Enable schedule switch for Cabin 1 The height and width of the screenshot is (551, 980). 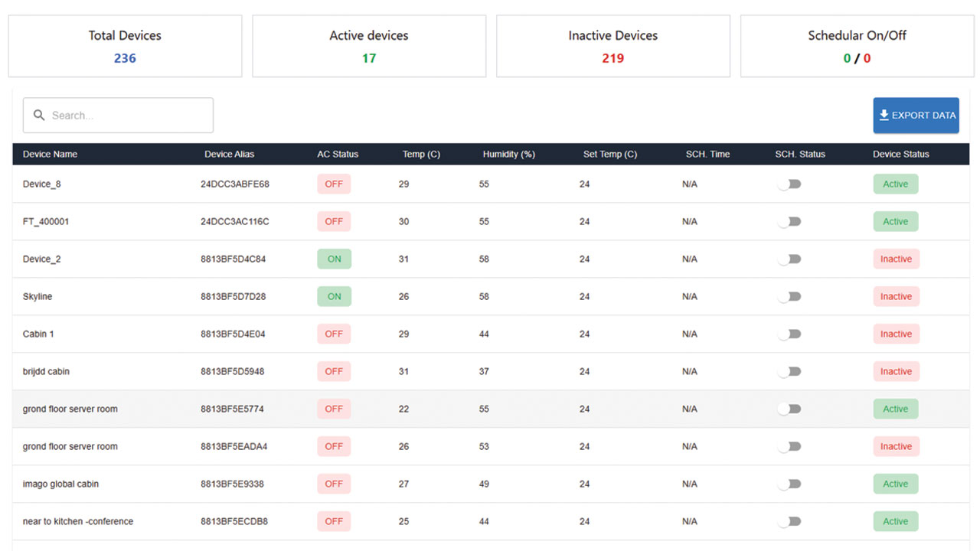point(789,334)
